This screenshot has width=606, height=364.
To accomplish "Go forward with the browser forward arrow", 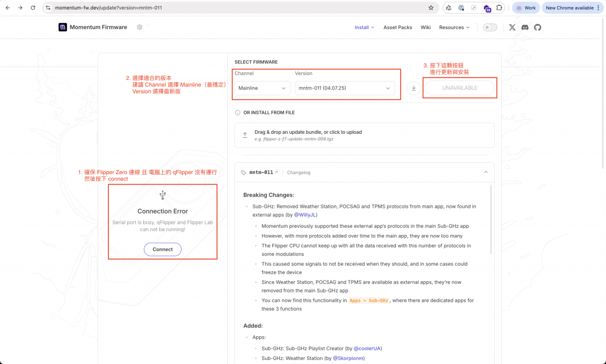I will tap(20, 8).
